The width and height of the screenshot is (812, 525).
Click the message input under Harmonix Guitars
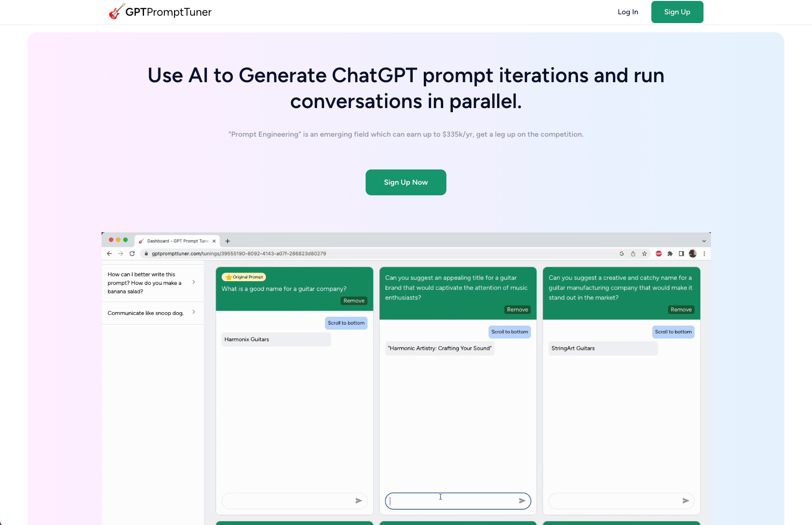[x=295, y=501]
